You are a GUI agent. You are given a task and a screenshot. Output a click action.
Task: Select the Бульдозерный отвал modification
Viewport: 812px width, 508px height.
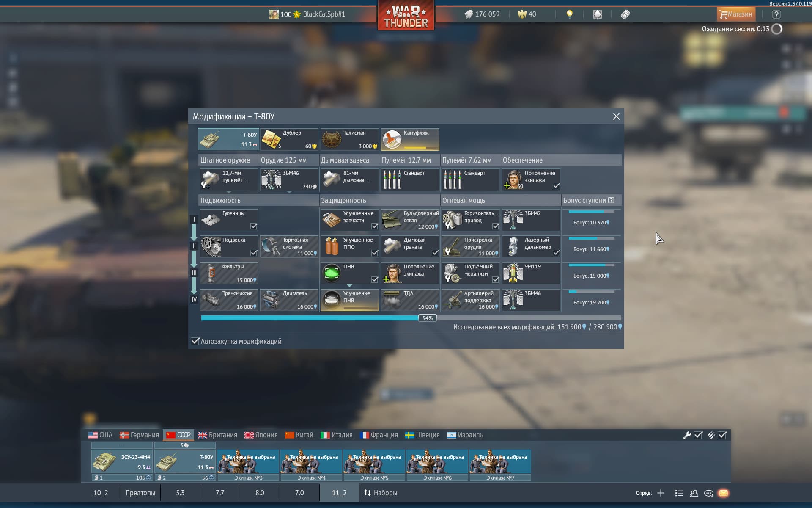click(410, 220)
